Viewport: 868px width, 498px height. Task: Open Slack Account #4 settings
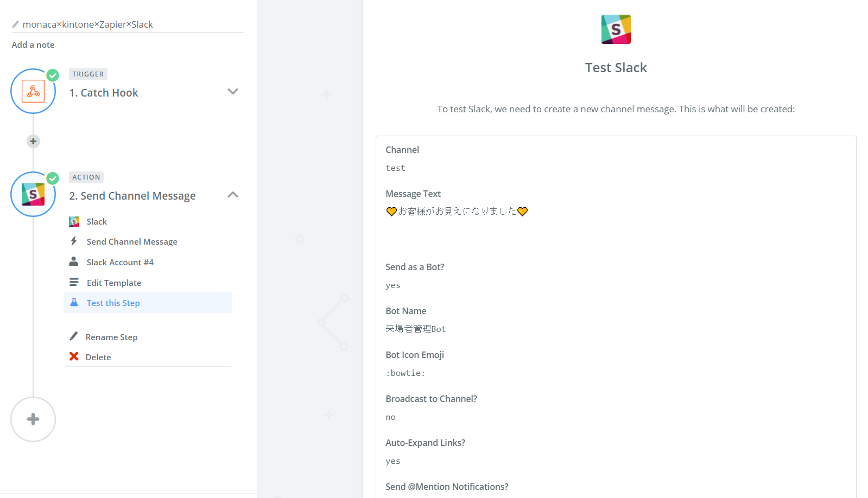(120, 263)
